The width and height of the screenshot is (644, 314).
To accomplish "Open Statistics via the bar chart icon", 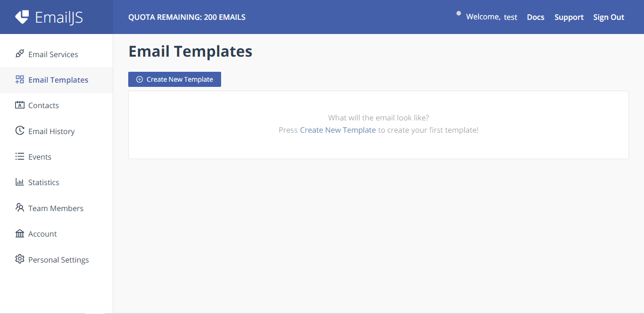I will (19, 182).
